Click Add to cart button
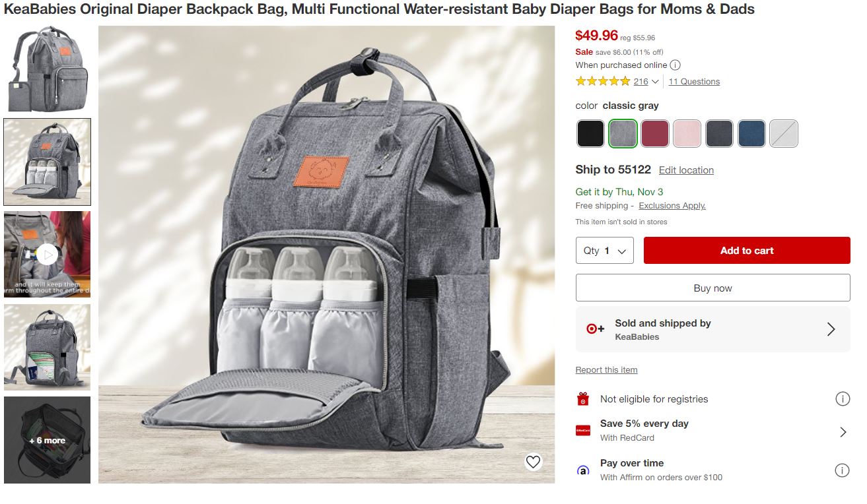867x504 pixels. [747, 251]
